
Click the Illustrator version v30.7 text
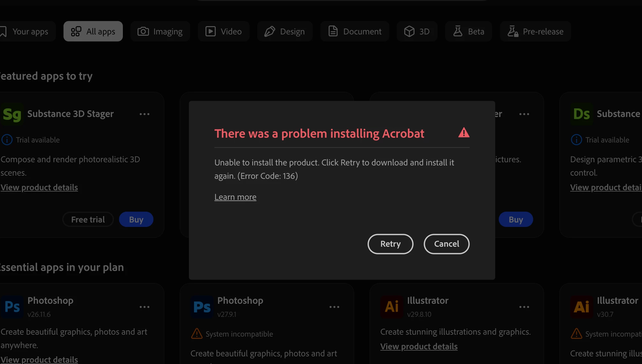point(605,314)
